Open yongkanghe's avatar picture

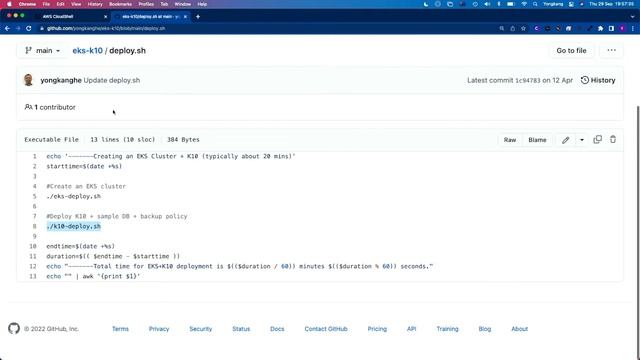[x=28, y=80]
